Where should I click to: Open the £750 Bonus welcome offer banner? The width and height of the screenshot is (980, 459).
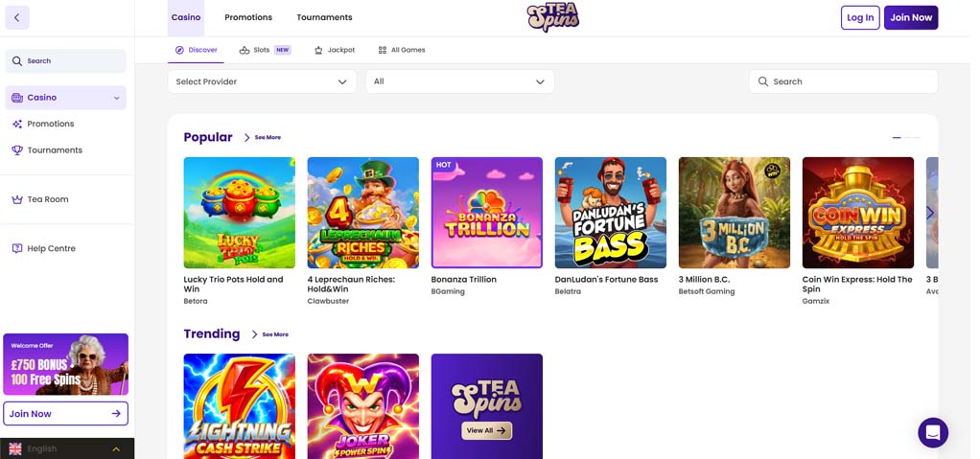point(65,364)
